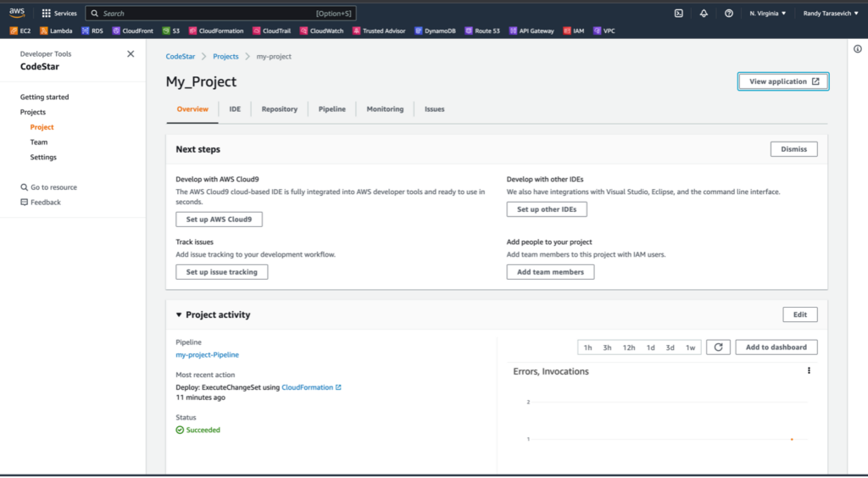The height and width of the screenshot is (478, 868).
Task: Open RDS favorites shortcut
Action: click(92, 31)
